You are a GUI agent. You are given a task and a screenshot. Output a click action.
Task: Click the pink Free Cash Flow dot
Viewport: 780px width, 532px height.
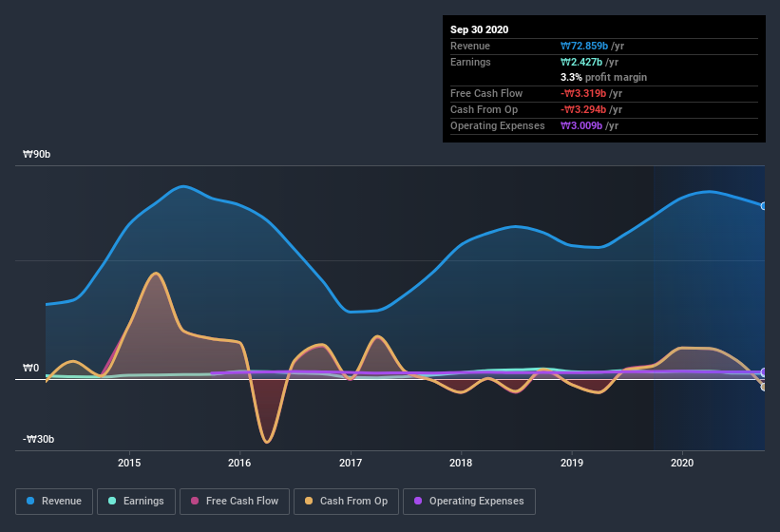196,501
